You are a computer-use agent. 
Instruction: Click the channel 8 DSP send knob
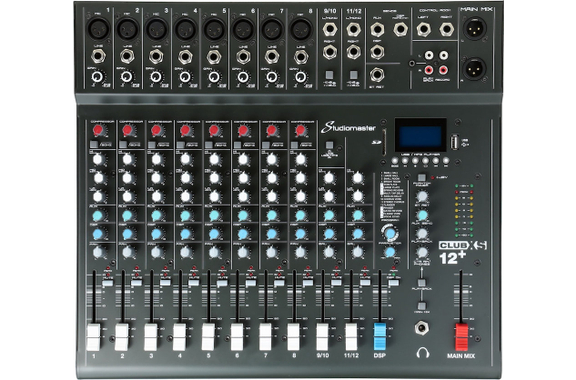300,233
